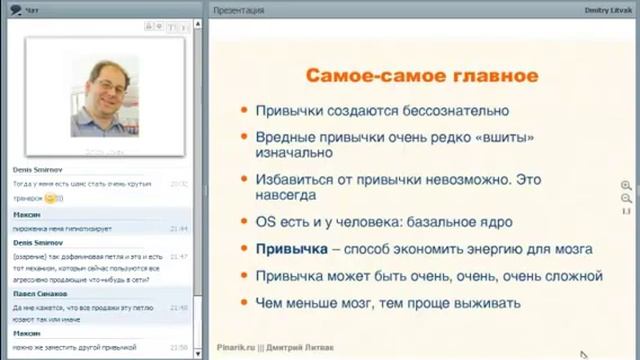Viewport: 640px width, 360px height.
Task: Click bullet 'Привычка может быть очень сложной'
Action: [x=429, y=276]
